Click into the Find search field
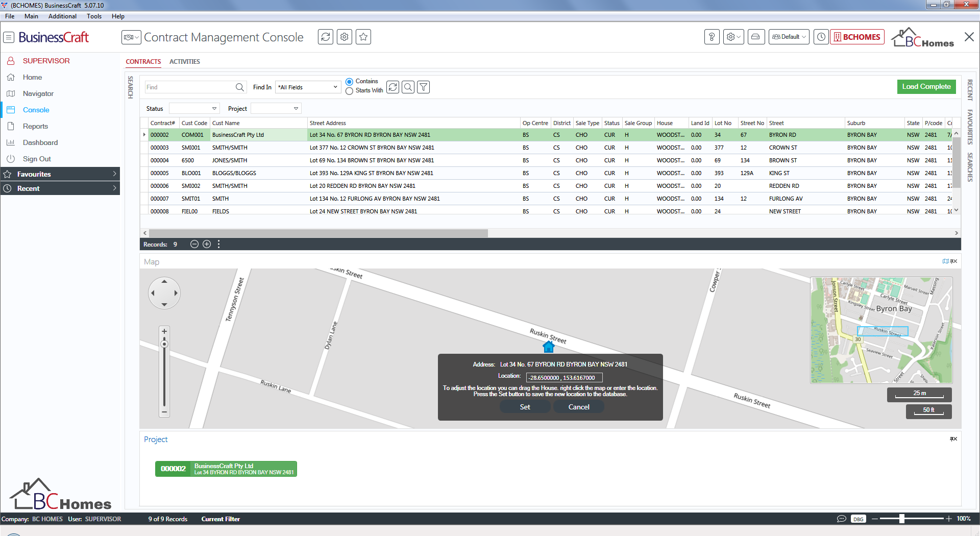The width and height of the screenshot is (980, 536). [189, 87]
